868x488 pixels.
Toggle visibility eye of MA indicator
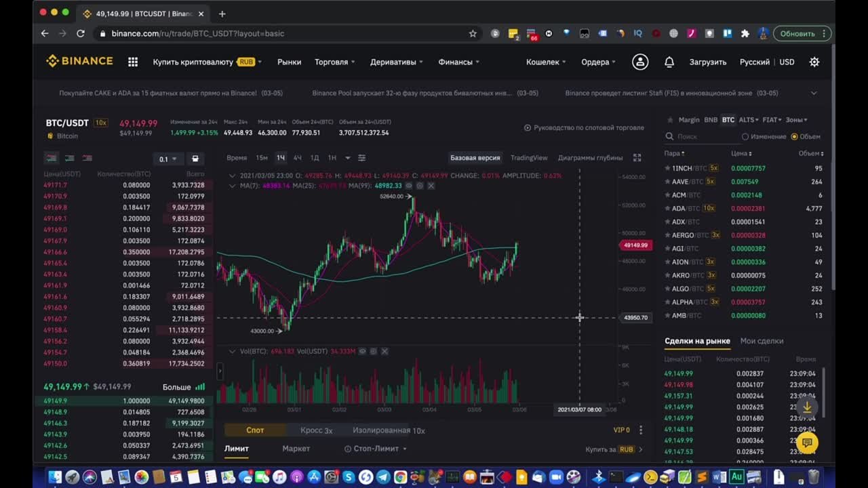click(409, 186)
